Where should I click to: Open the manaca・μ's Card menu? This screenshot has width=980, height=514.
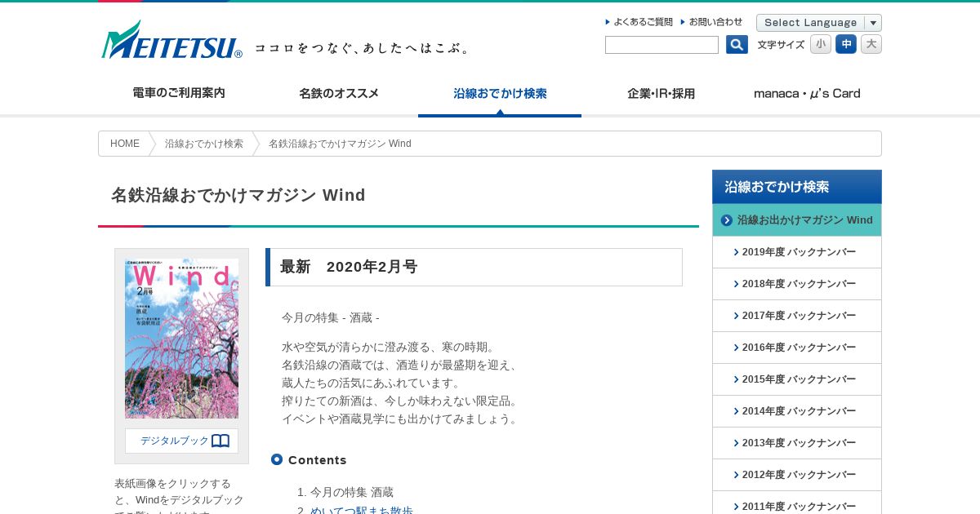tap(807, 94)
